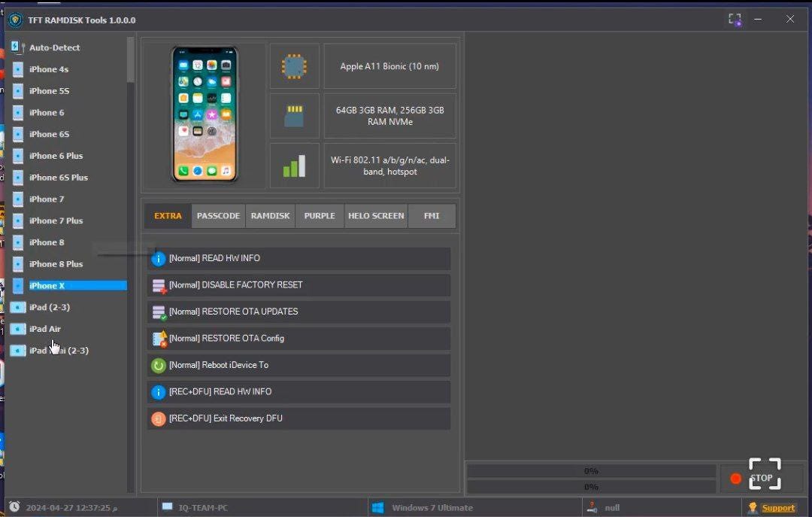
Task: Switch to the PURPLE tab
Action: click(319, 216)
